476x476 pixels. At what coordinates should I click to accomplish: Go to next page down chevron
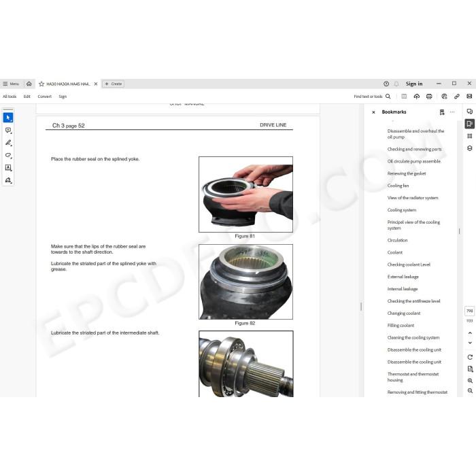click(470, 343)
